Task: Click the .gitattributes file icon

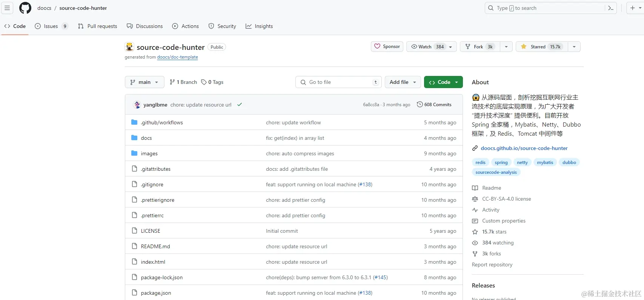Action: point(134,169)
